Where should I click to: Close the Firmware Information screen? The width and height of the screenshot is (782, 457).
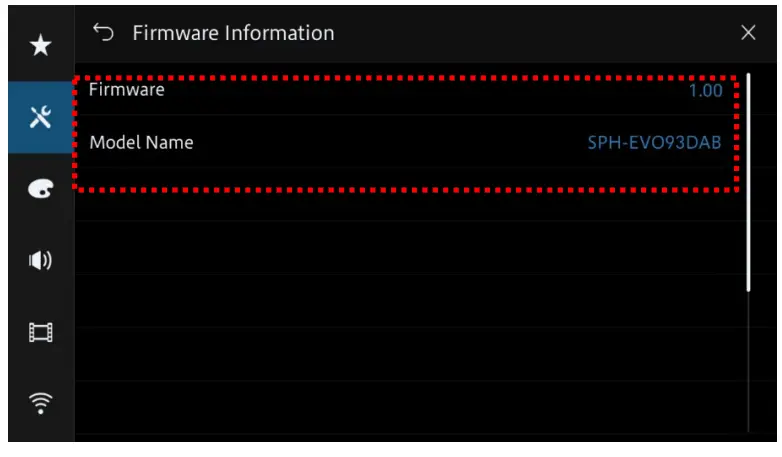pyautogui.click(x=748, y=33)
